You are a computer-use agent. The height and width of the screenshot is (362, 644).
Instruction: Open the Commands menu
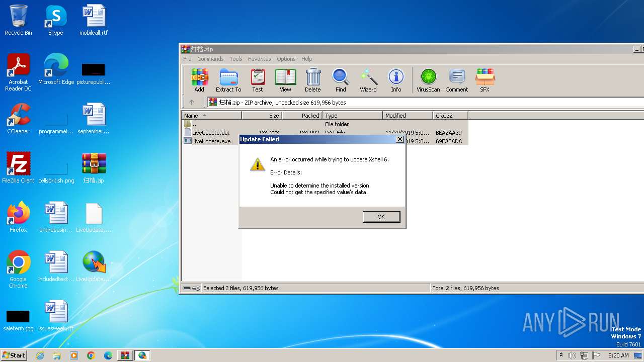pyautogui.click(x=210, y=59)
